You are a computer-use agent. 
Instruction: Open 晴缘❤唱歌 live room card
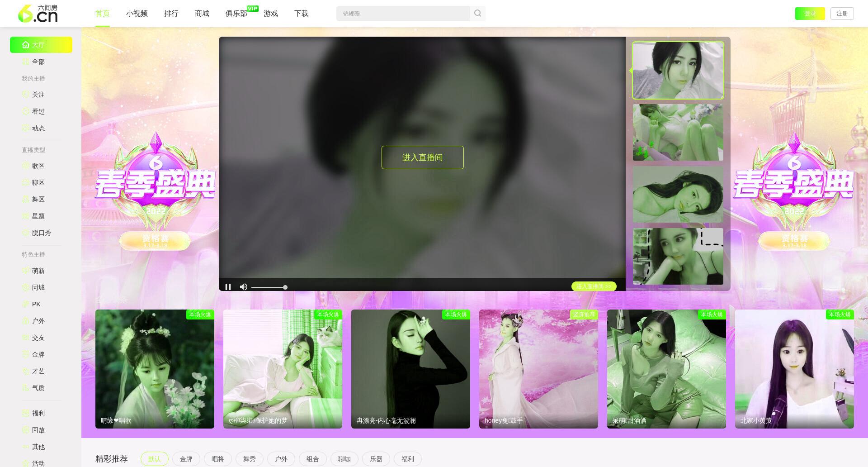pyautogui.click(x=155, y=369)
